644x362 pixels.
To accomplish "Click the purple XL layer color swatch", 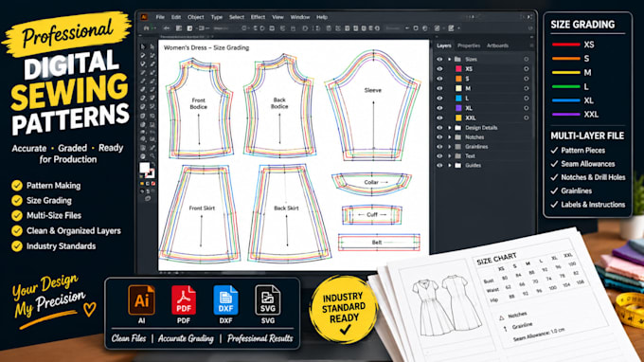I will point(458,108).
